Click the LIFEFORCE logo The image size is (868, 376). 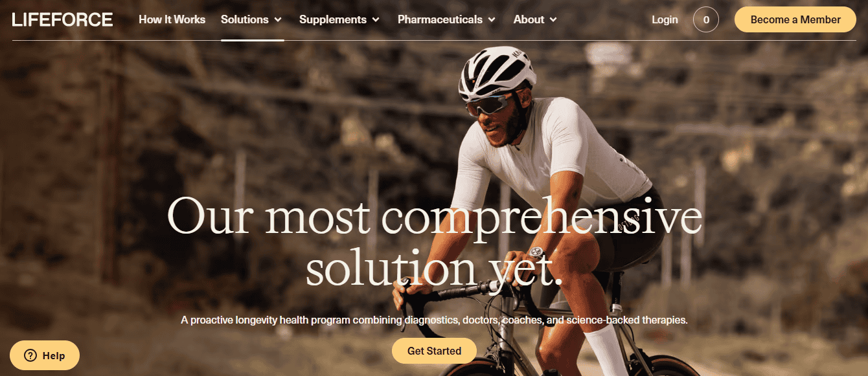pos(62,19)
